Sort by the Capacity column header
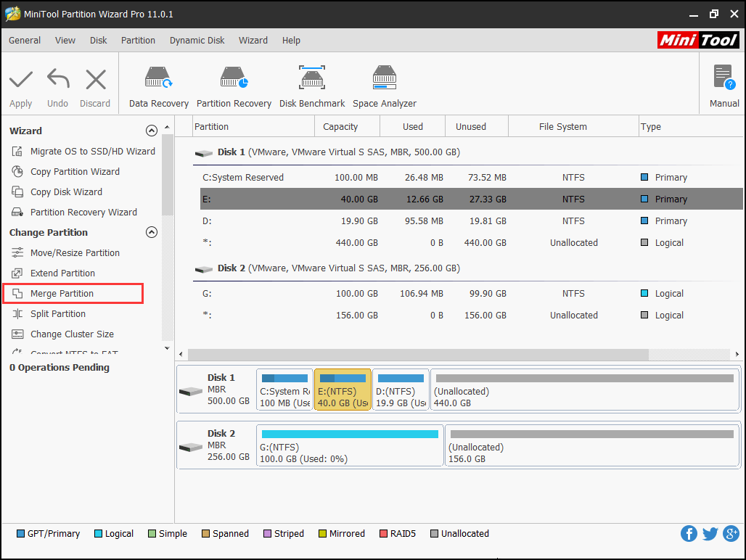Screen dimensions: 746x560 pos(340,127)
